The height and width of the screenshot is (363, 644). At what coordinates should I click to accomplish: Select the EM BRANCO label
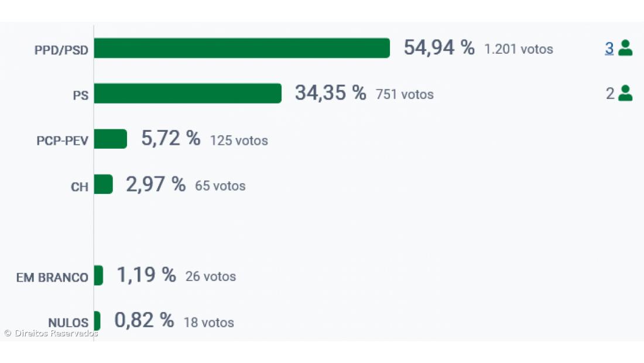[53, 278]
